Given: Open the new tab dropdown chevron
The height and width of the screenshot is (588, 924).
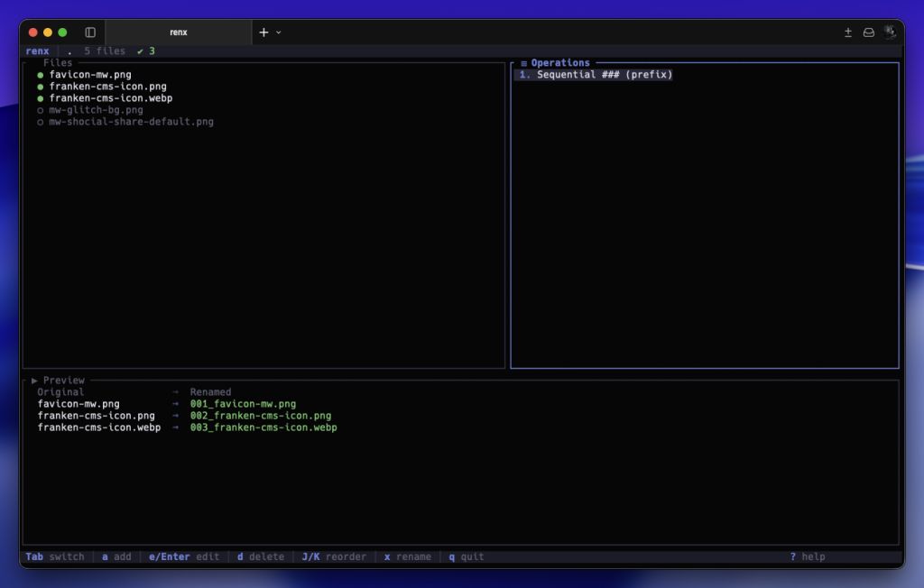Looking at the screenshot, I should point(279,32).
